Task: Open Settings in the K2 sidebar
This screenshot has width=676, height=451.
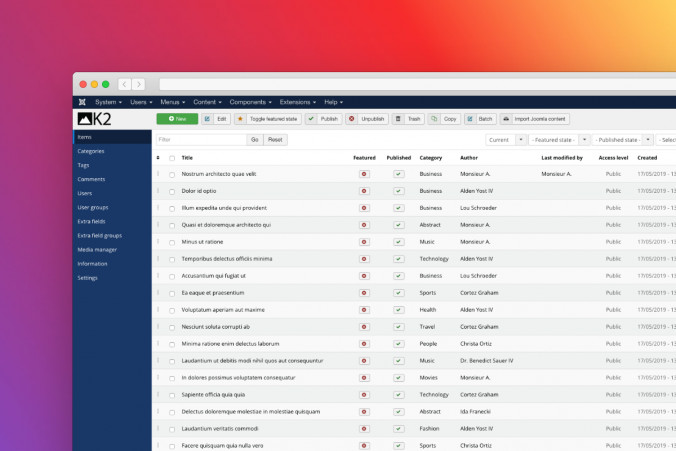Action: tap(88, 278)
